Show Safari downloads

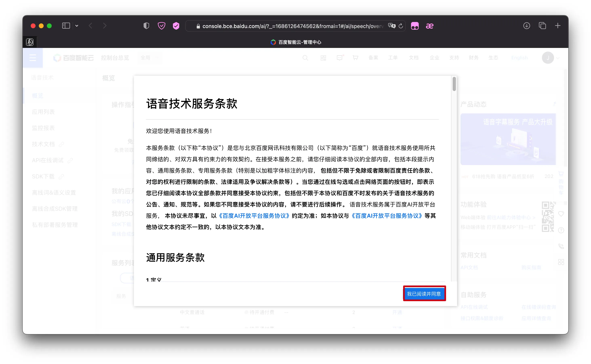(x=526, y=26)
